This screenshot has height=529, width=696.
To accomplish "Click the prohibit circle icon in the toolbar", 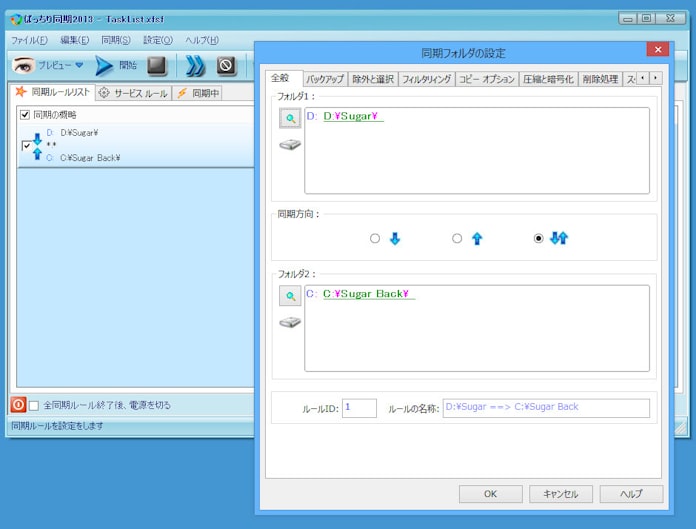I will click(x=227, y=66).
